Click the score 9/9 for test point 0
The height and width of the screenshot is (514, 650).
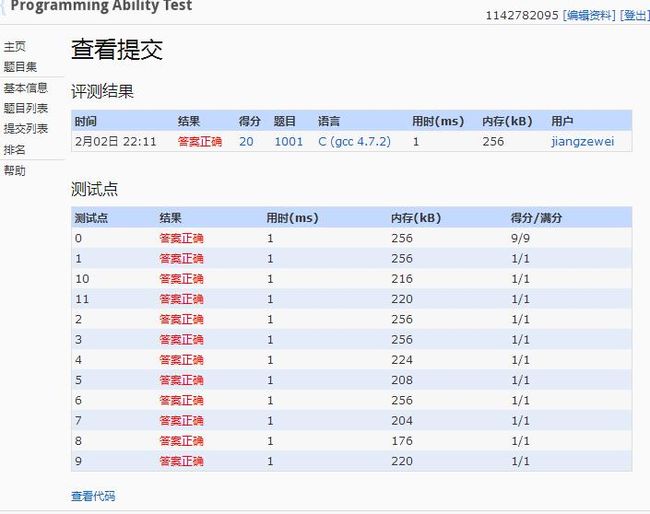[520, 238]
